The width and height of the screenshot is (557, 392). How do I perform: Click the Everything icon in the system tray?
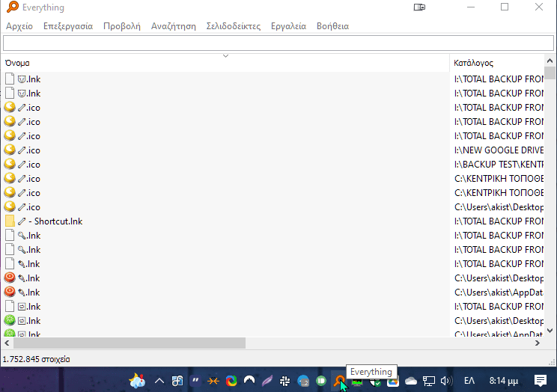click(x=340, y=381)
